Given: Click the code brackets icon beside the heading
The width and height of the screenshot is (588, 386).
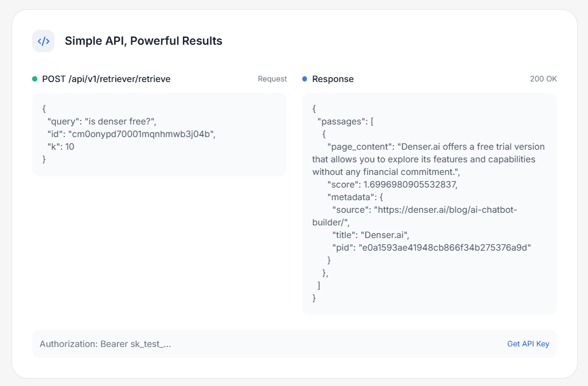Looking at the screenshot, I should [x=43, y=41].
